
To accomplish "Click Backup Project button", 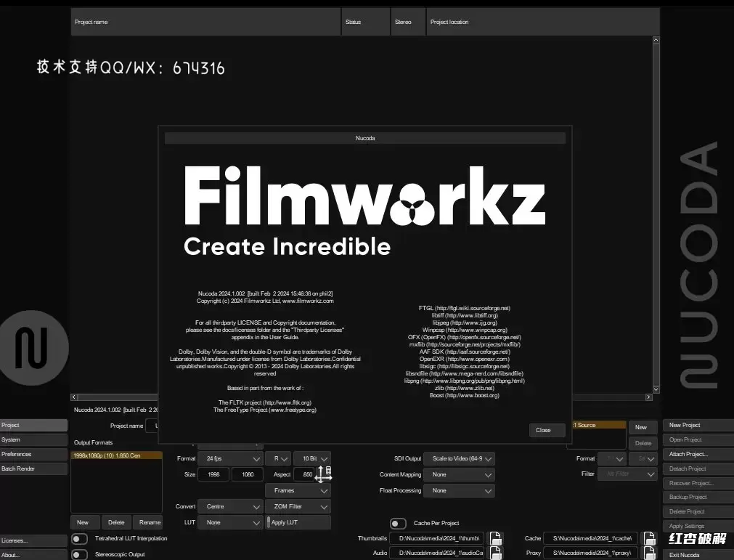I will tap(698, 498).
